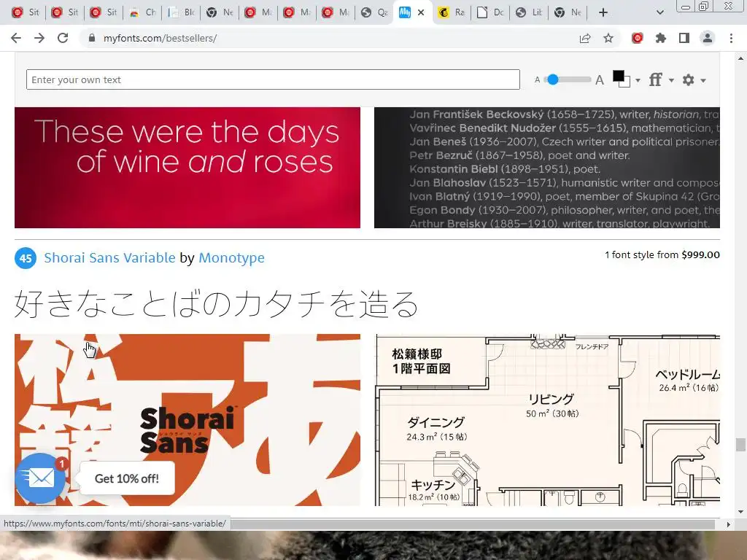Bookmark this page with the star icon
The width and height of the screenshot is (747, 560).
coord(608,38)
